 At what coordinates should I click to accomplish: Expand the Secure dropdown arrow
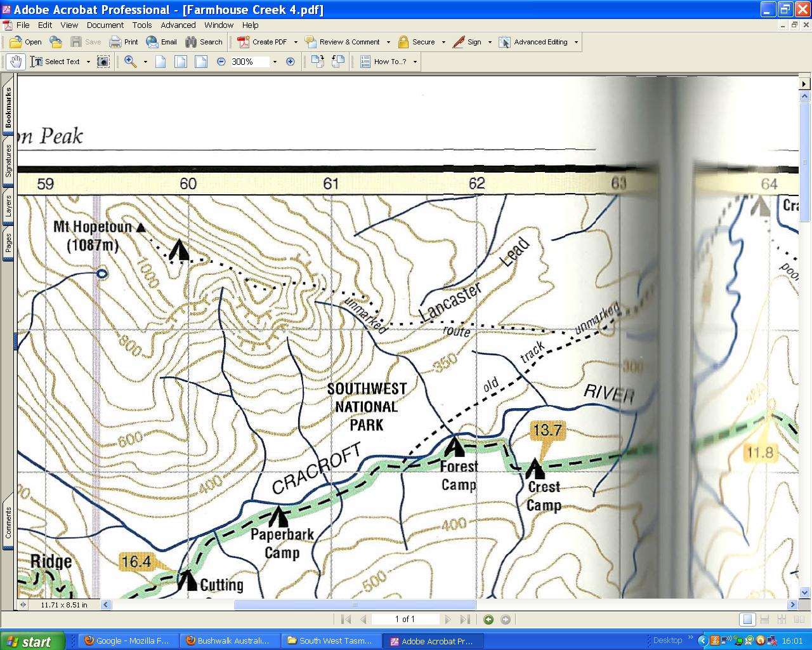pos(443,43)
